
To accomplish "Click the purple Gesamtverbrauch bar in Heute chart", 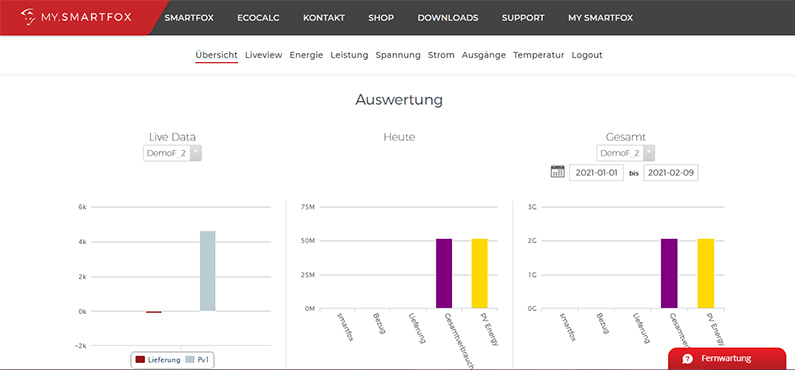I will click(444, 273).
